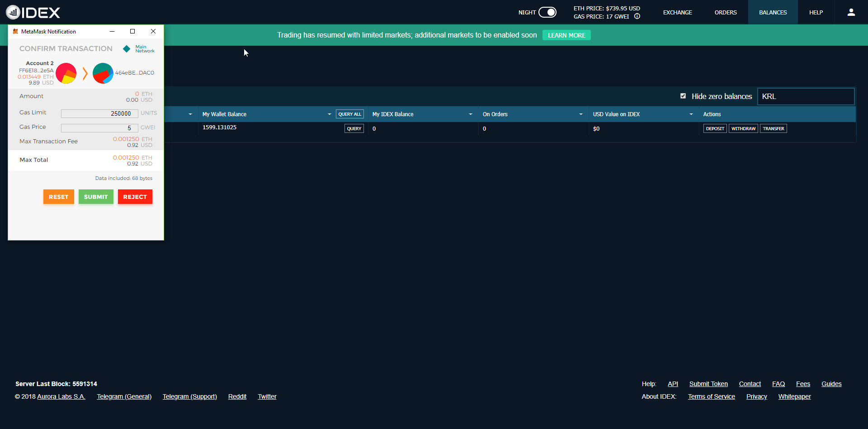Click the Max Total label in MetaMask
The width and height of the screenshot is (868, 429).
(x=33, y=160)
